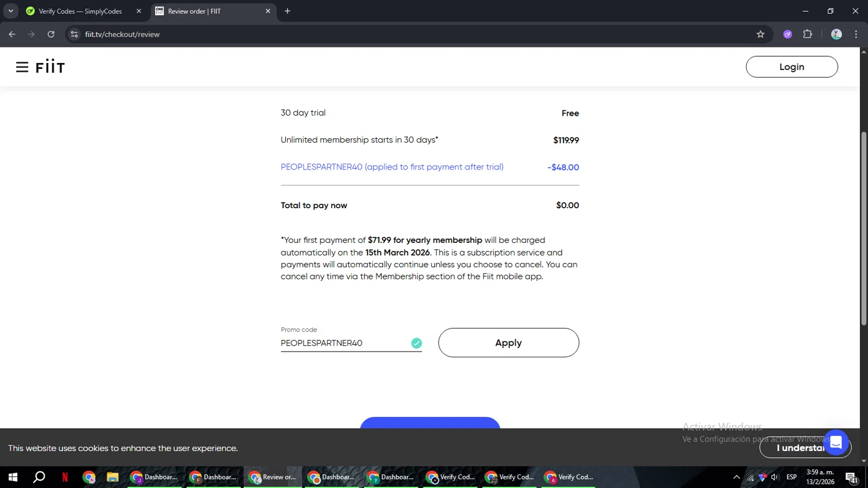Go forward in browser history
Image resolution: width=868 pixels, height=488 pixels.
pos(31,34)
